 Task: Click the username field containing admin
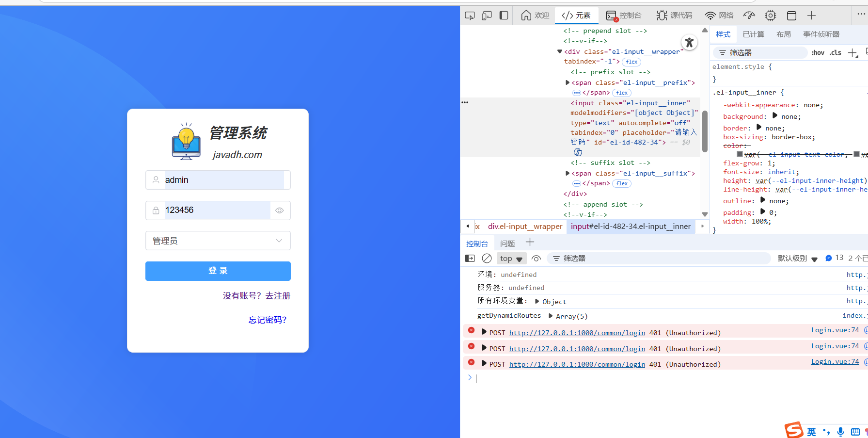218,180
